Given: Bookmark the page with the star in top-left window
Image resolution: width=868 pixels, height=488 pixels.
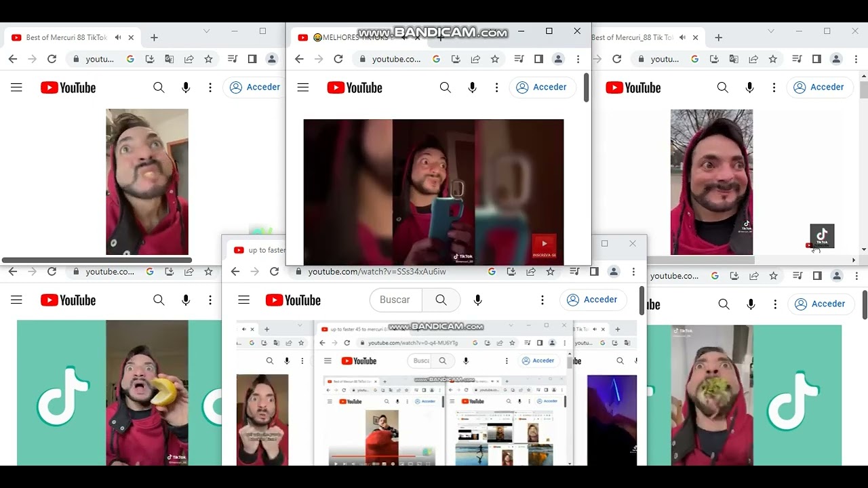Looking at the screenshot, I should [x=209, y=59].
